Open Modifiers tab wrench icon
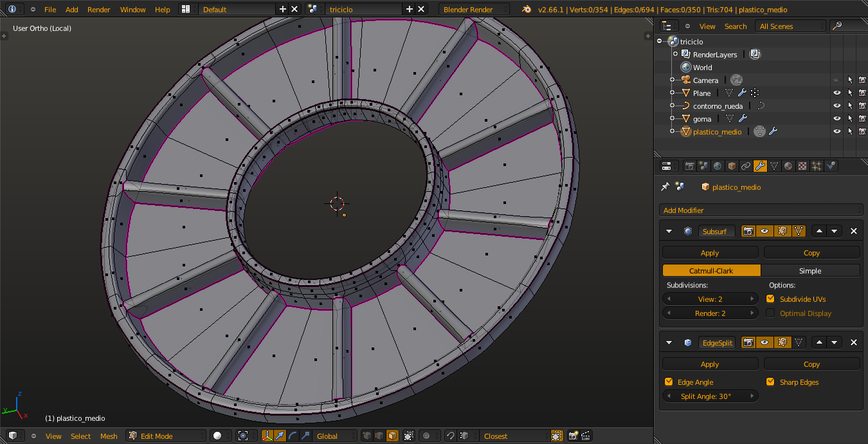 point(760,166)
